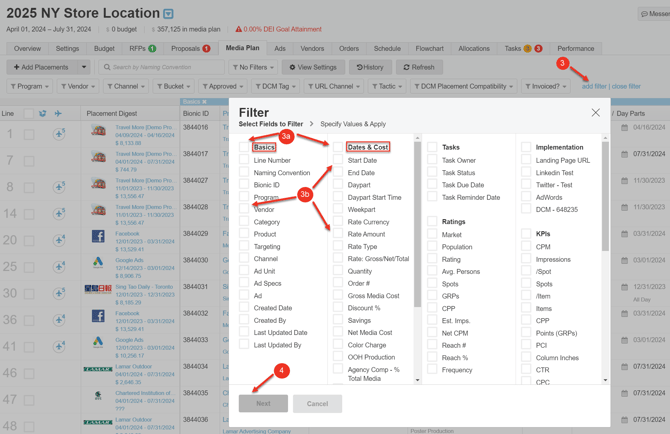Click the plane icon in Line 30 row
670x434 pixels.
point(59,293)
